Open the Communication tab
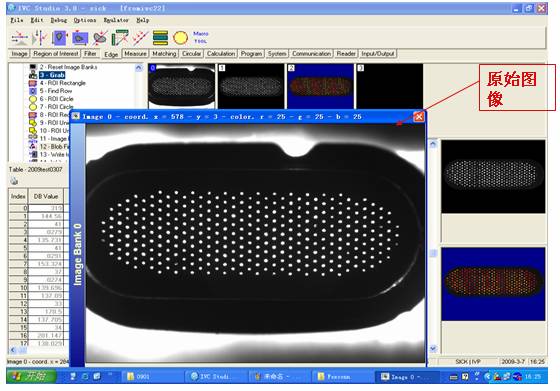The image size is (560, 391). click(311, 54)
